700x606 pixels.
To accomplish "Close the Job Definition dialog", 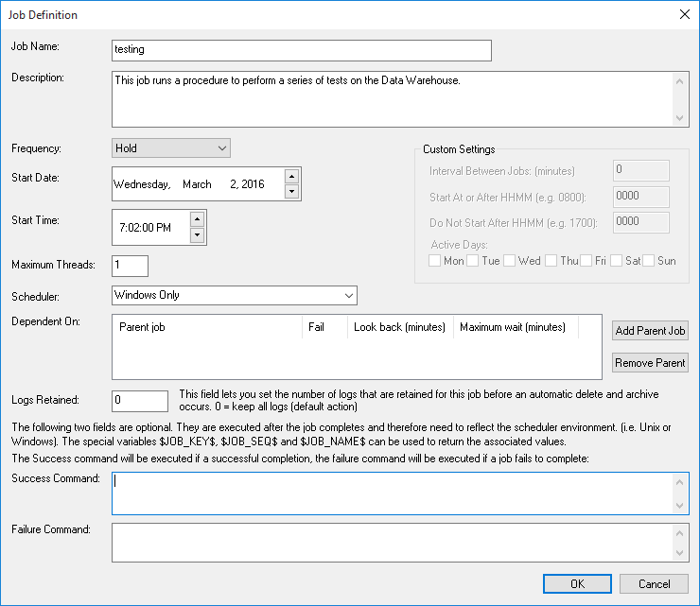I will point(685,14).
